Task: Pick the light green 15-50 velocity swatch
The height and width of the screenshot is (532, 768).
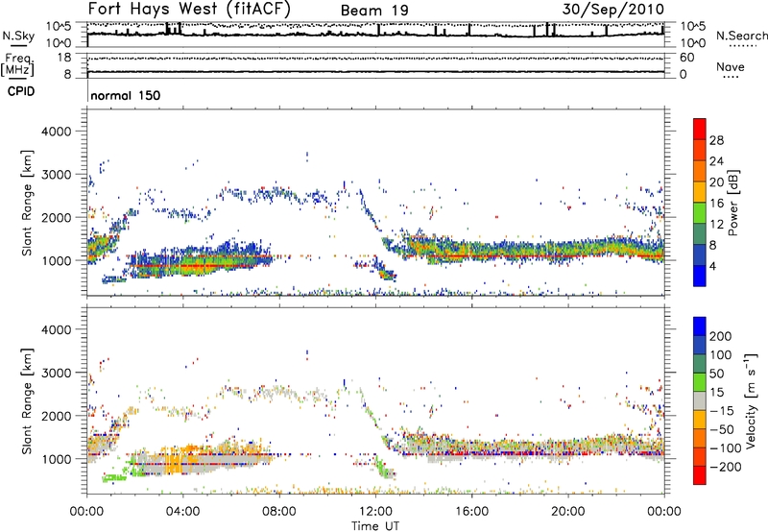Action: click(700, 382)
